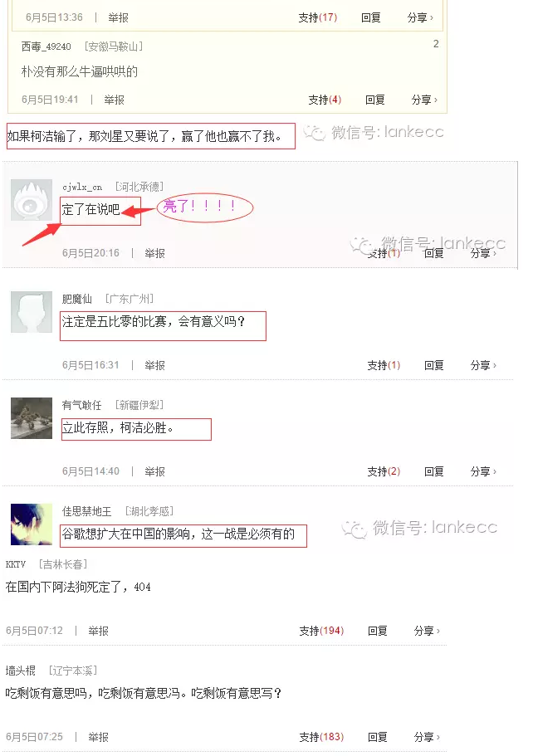This screenshot has height=756, width=533.
Task: Report 肥魔仙's comment using 举报
Action: 154,365
